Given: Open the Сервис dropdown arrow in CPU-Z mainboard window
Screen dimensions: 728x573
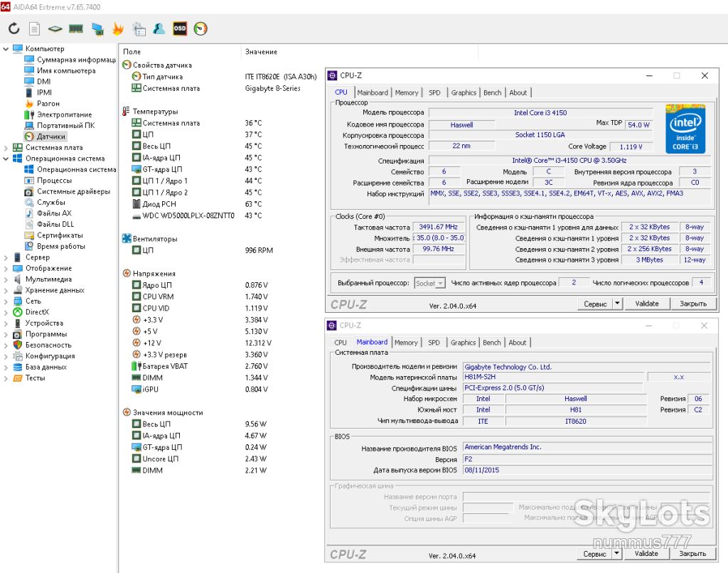Looking at the screenshot, I should click(x=616, y=554).
